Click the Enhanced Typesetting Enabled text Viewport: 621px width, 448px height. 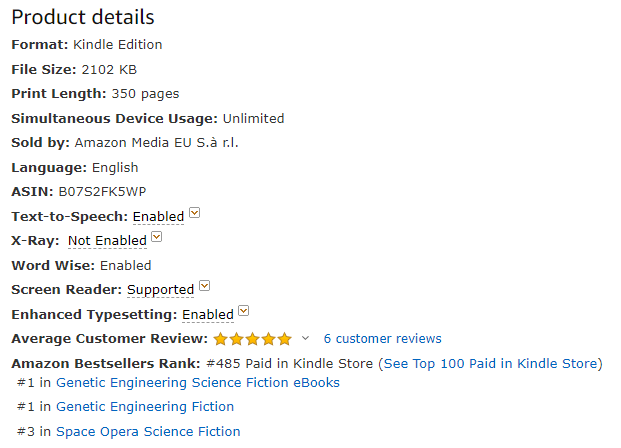[x=208, y=315]
